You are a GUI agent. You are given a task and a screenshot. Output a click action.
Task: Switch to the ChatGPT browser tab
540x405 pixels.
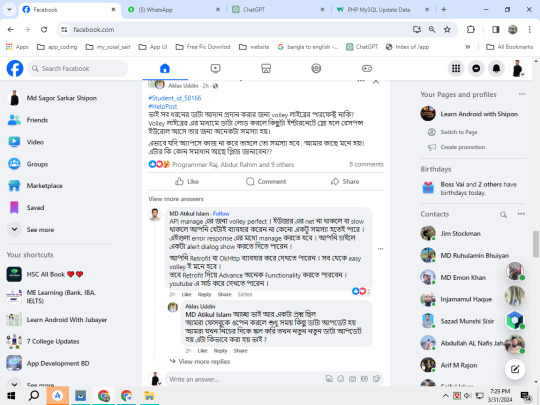pyautogui.click(x=278, y=10)
